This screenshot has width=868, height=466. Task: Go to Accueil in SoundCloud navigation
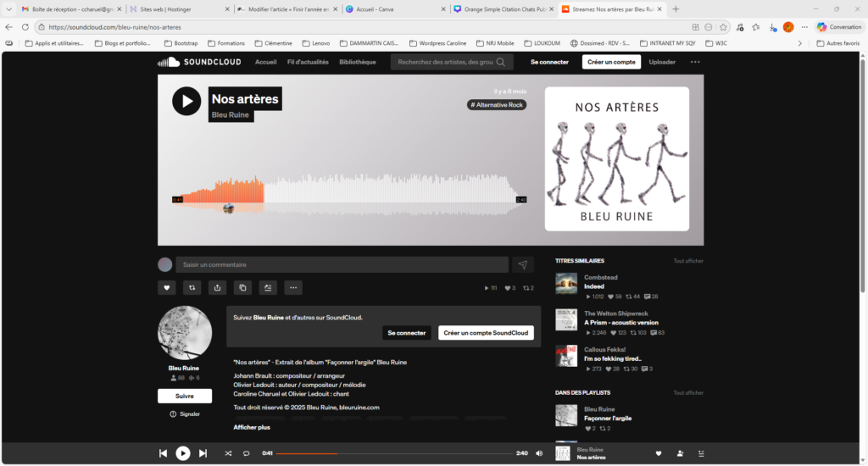point(265,62)
